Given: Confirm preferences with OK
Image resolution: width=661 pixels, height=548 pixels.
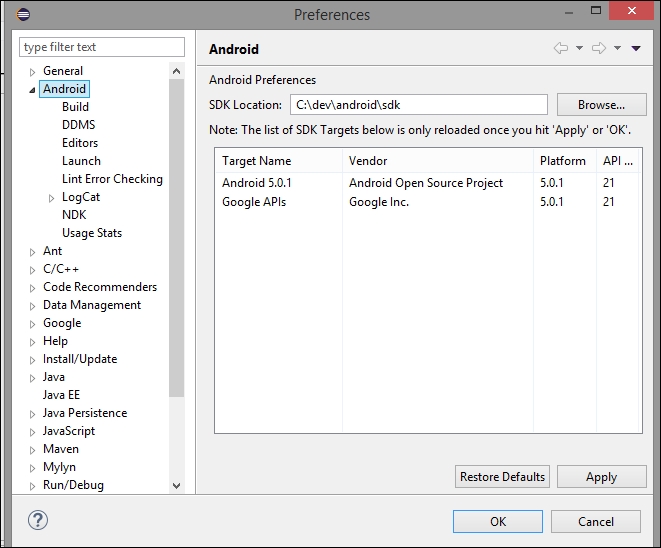Looking at the screenshot, I should (498, 521).
